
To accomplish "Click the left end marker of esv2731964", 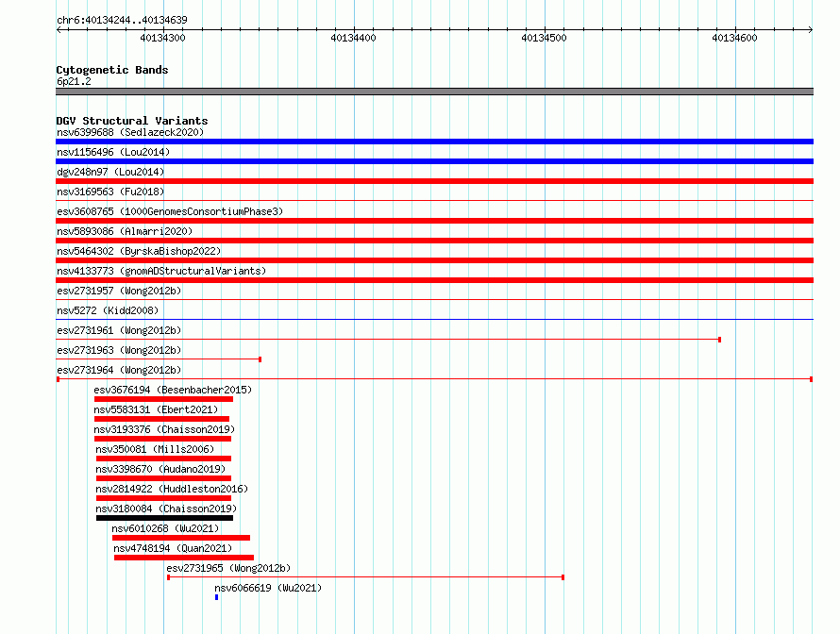I will tap(58, 379).
